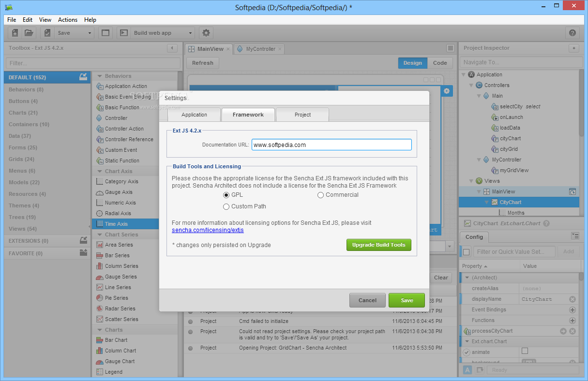Select the Custom Path radio button
Screen dimensions: 588x381
pyautogui.click(x=226, y=206)
